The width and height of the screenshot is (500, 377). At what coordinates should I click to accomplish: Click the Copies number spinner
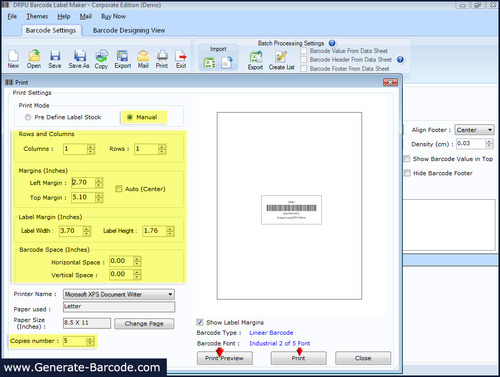[90, 341]
